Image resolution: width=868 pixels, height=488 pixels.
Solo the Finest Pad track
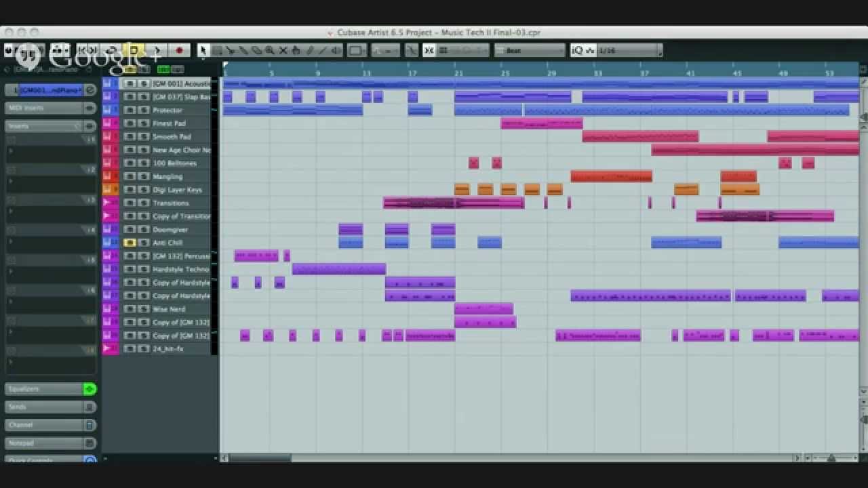(x=143, y=123)
